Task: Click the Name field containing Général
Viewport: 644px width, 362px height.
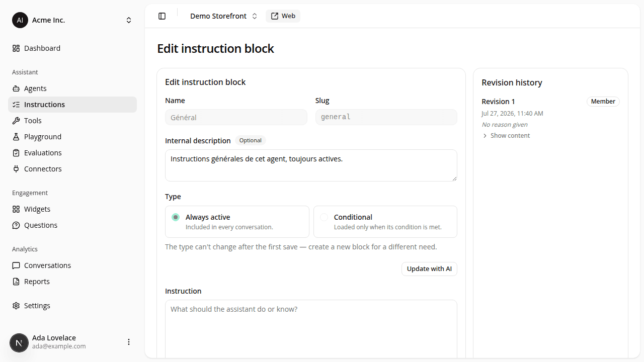Action: point(236,117)
